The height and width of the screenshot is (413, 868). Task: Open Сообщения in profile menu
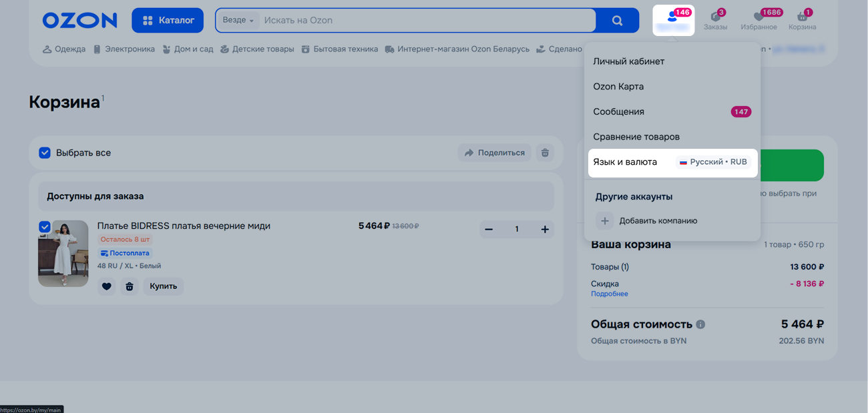coord(619,112)
